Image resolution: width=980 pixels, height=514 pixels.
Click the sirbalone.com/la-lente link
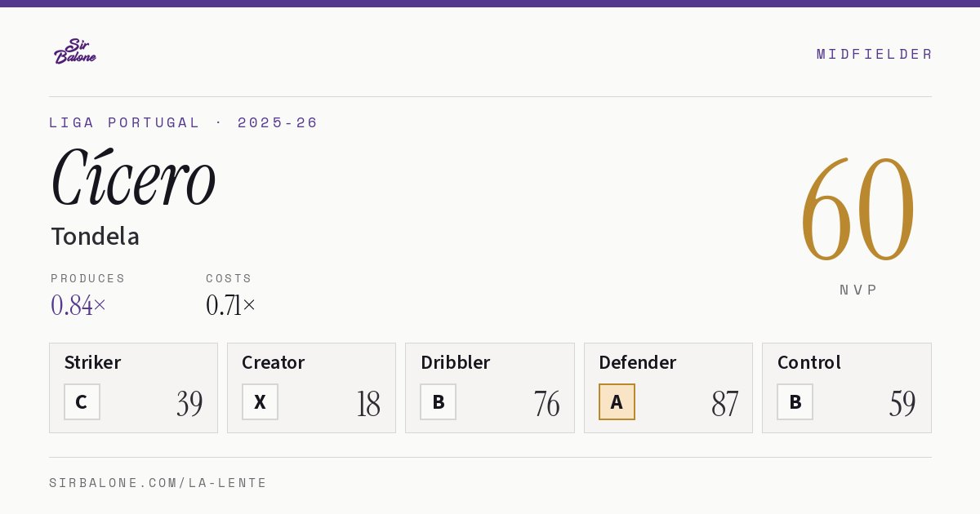point(158,483)
